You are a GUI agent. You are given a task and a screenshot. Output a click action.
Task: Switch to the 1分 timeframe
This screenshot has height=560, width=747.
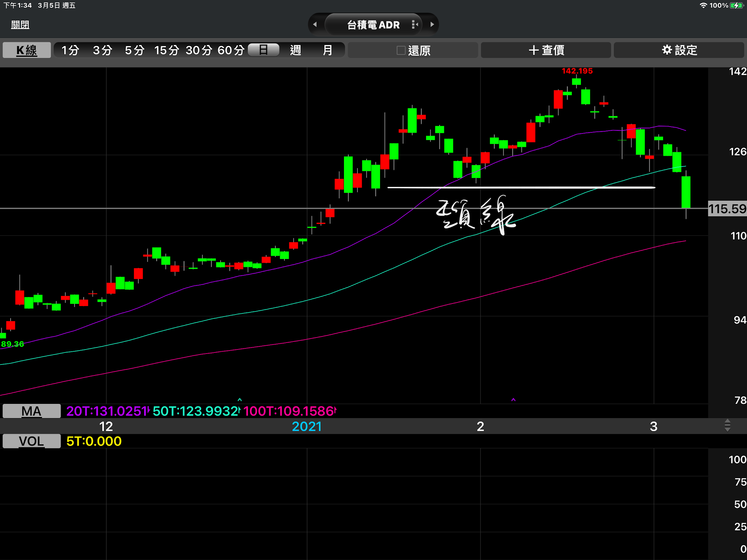tap(70, 50)
